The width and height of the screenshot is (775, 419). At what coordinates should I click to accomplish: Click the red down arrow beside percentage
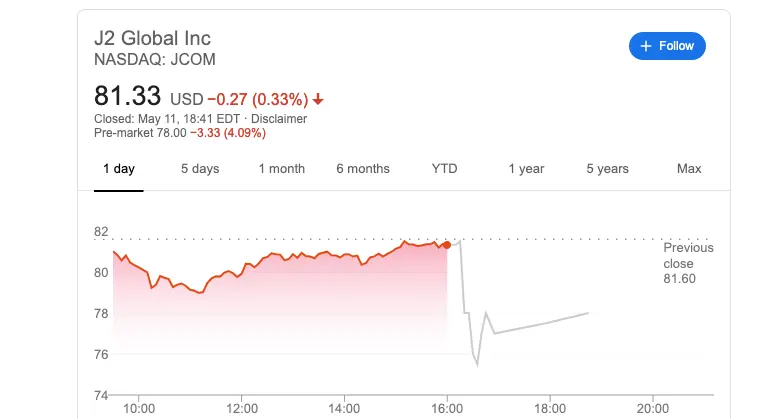coord(318,99)
